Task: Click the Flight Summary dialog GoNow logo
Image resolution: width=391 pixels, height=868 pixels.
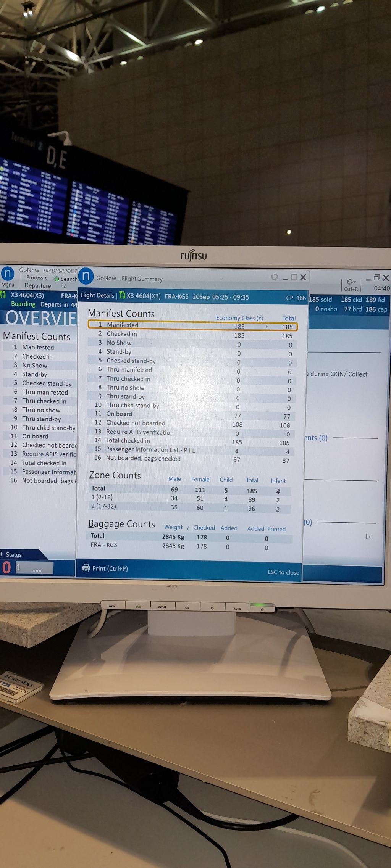Action: [x=86, y=277]
